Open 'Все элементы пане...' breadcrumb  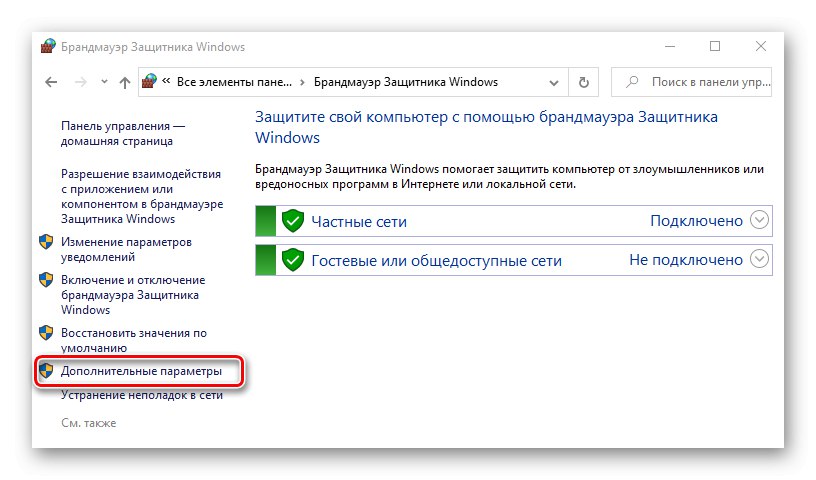coord(234,82)
